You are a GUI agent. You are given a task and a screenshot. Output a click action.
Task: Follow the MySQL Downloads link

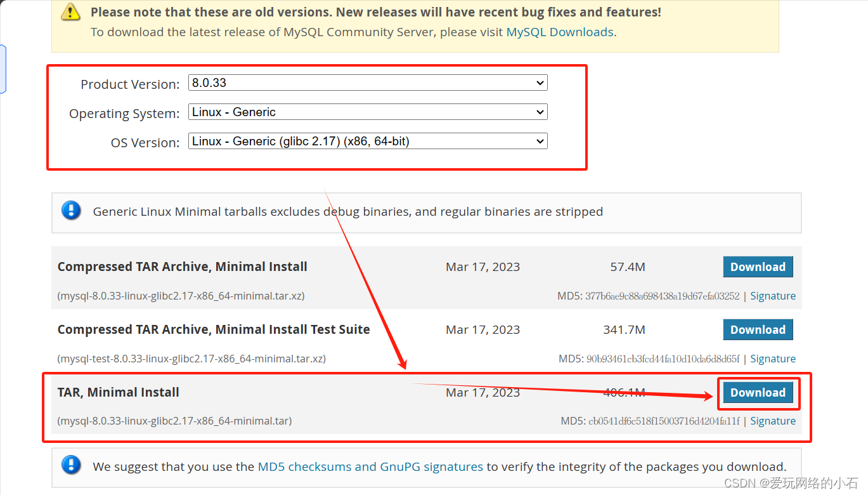(x=560, y=32)
